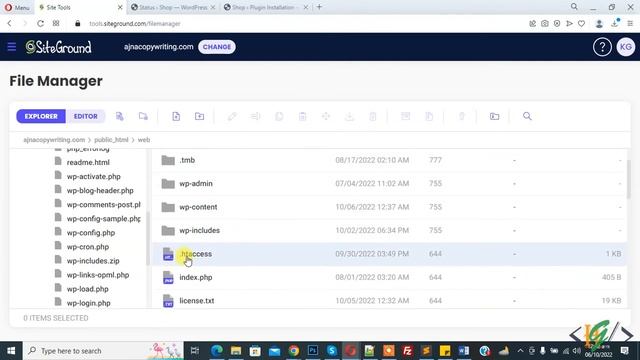Click the address bar URL
The image size is (640, 360).
(135, 24)
